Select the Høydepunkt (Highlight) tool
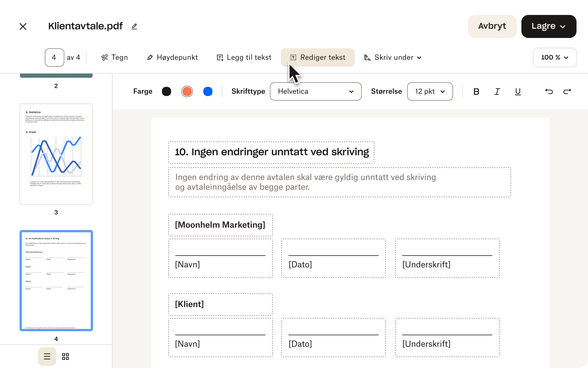The width and height of the screenshot is (588, 368). coord(173,57)
